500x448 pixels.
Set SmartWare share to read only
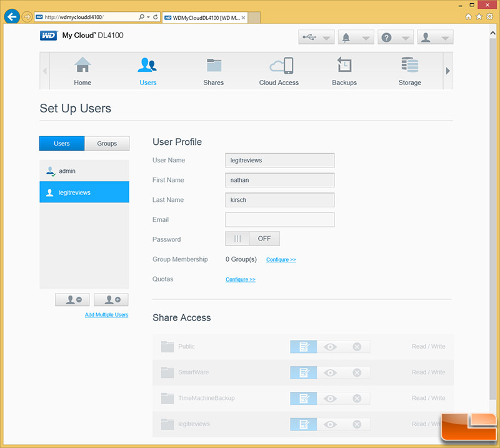tap(331, 372)
